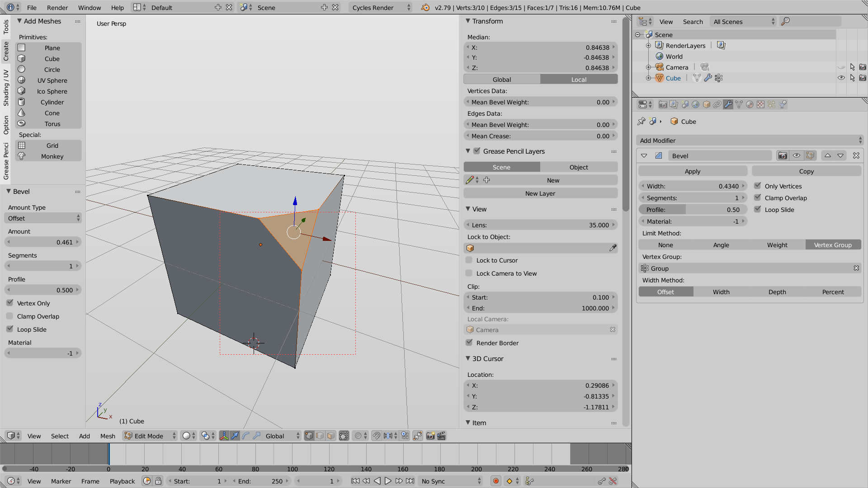Switch to the Shading / UV tab
Screen dimensions: 868x488
pyautogui.click(x=6, y=88)
